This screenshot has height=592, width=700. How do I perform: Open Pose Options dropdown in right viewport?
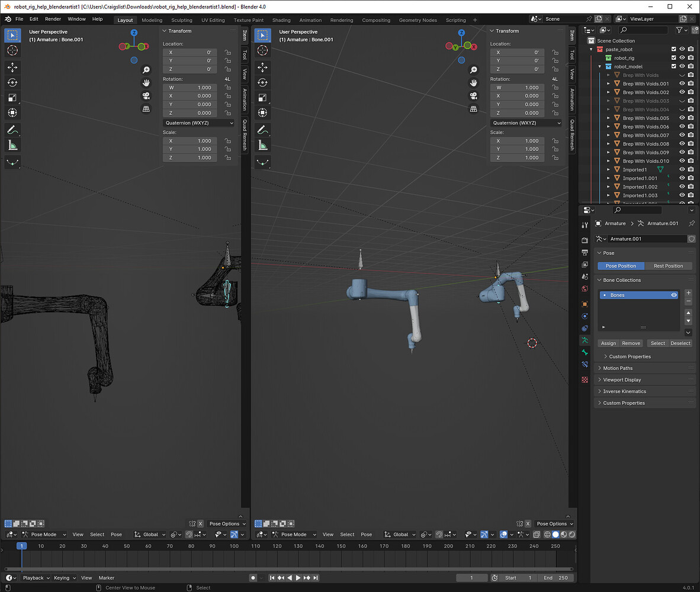(x=555, y=524)
